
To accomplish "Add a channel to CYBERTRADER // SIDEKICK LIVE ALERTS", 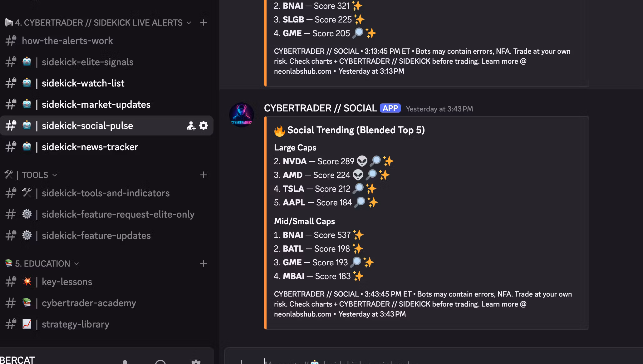I will coord(204,22).
